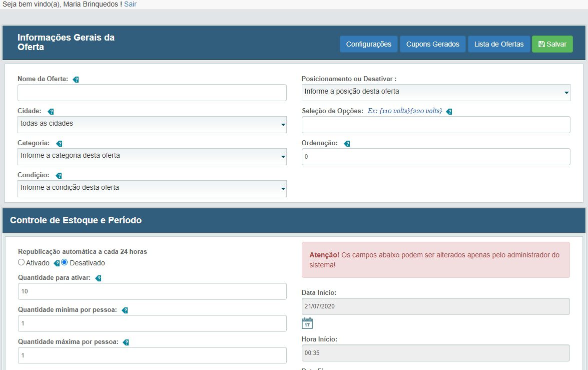
Task: Select the Ativado radio button
Action: coord(22,262)
